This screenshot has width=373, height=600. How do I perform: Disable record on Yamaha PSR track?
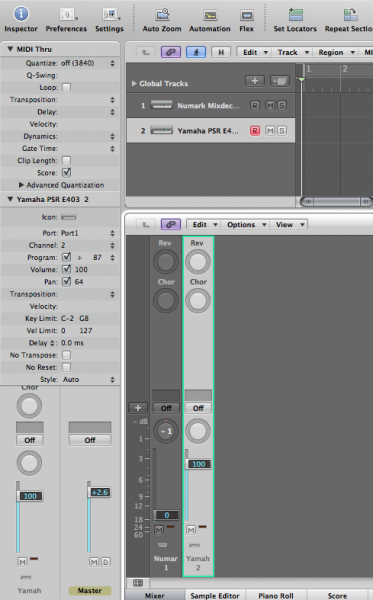pos(255,131)
